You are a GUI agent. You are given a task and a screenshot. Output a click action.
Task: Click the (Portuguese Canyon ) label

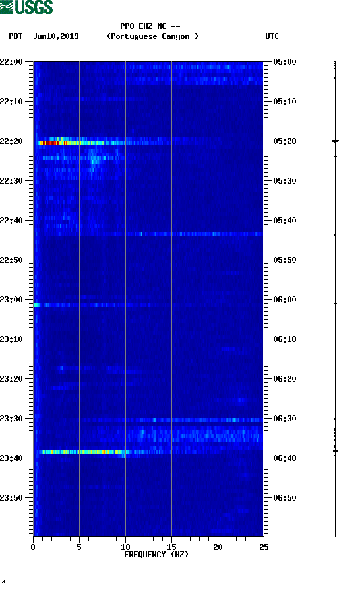click(x=153, y=36)
